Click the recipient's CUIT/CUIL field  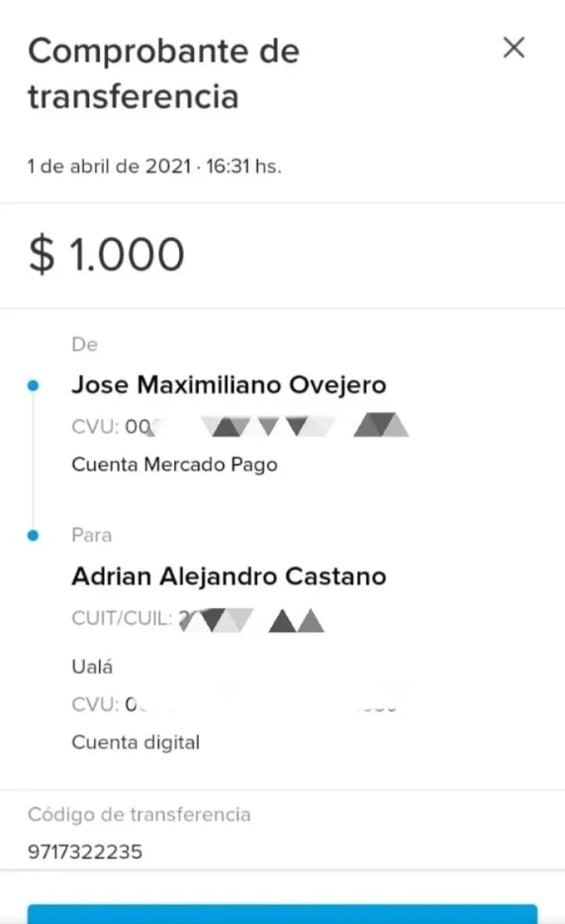click(x=198, y=619)
